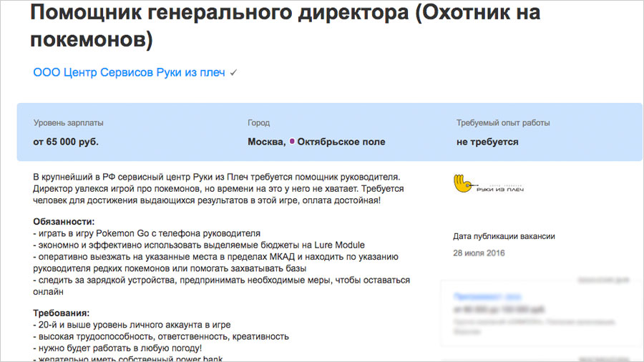Click the Требования: heading
This screenshot has width=644, height=362.
(62, 313)
